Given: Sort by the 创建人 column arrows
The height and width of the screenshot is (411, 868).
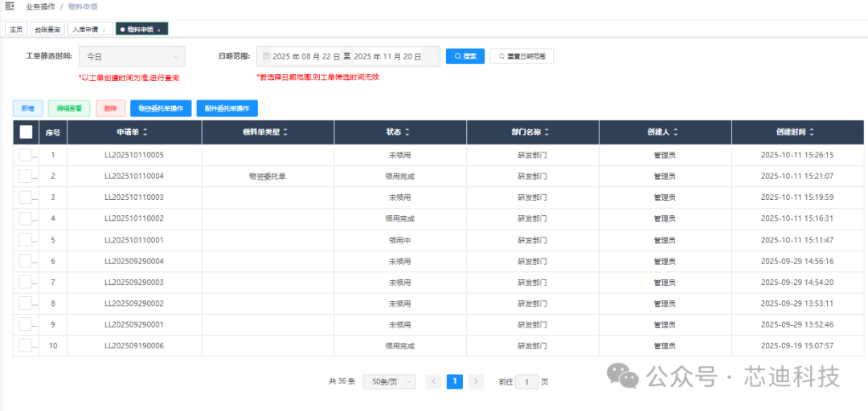Looking at the screenshot, I should coord(675,132).
